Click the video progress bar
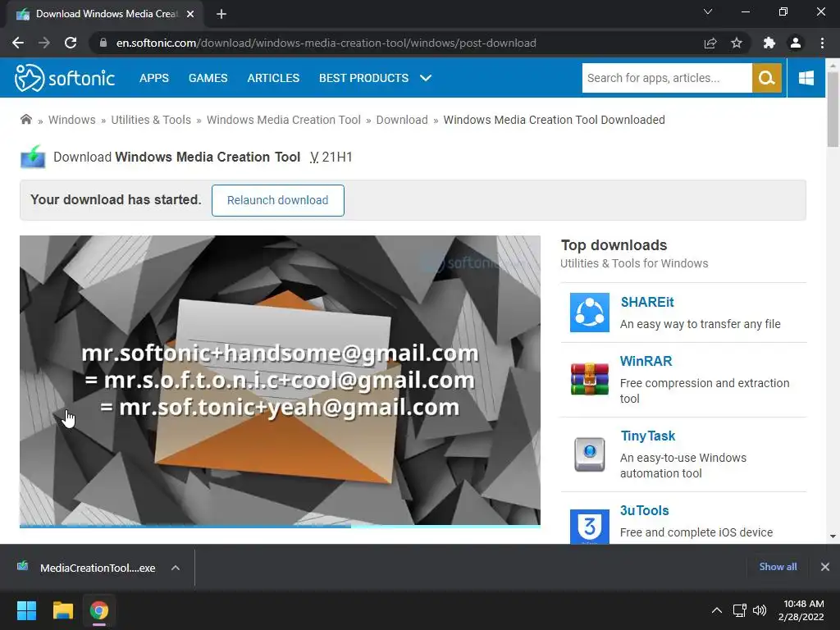Screen dimensions: 840x630 280,526
